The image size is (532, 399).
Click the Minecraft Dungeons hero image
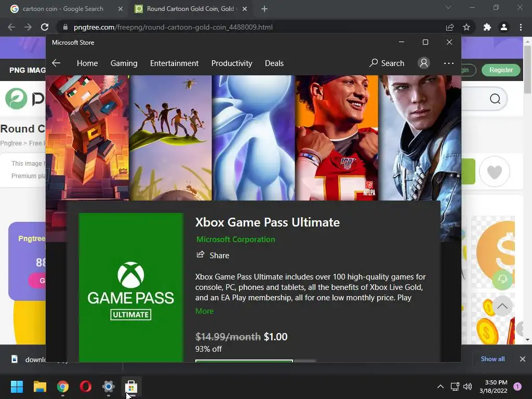pos(87,137)
